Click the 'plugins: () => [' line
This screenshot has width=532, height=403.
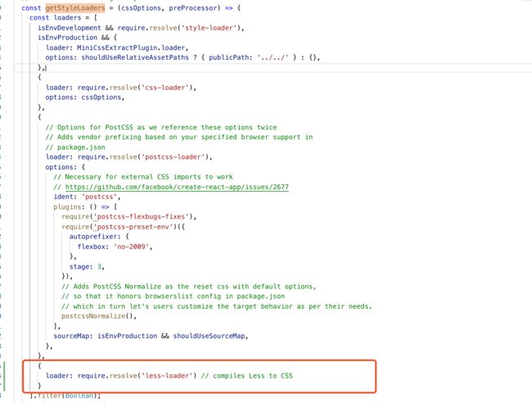pos(85,206)
